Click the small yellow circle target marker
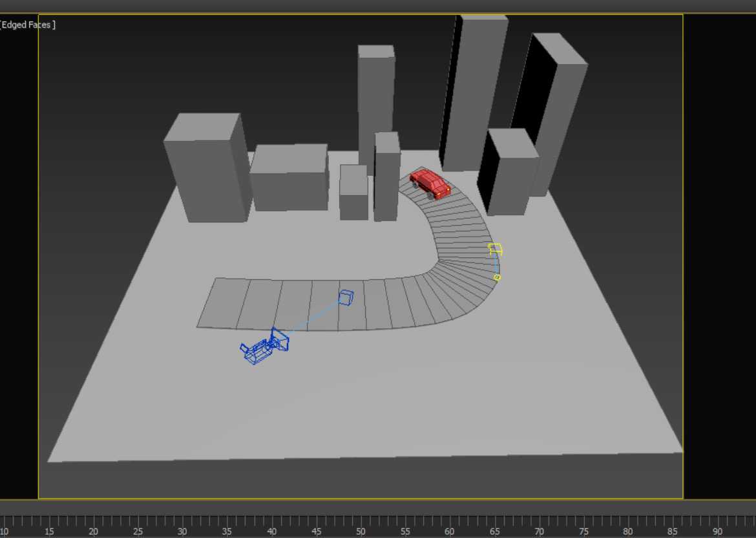 497,277
